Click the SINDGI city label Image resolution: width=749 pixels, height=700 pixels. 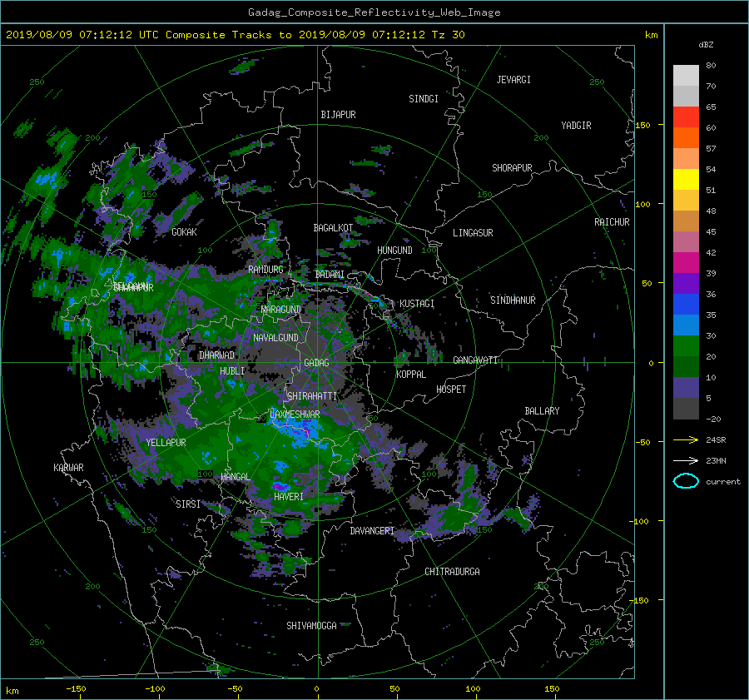point(424,99)
